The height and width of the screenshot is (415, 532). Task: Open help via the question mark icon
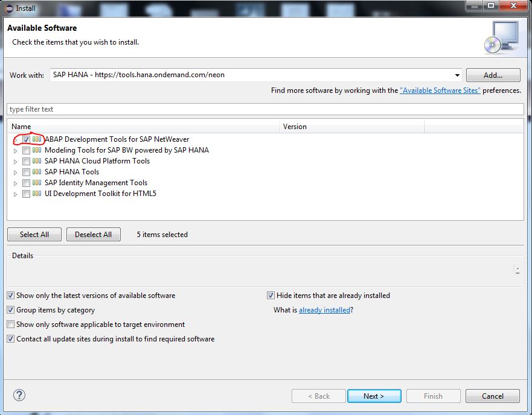click(19, 395)
